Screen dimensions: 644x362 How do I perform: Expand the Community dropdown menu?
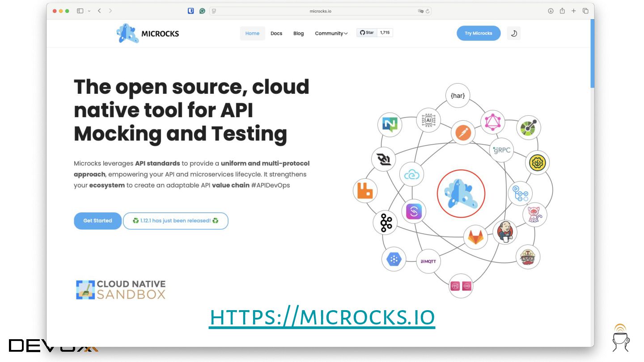pos(331,34)
